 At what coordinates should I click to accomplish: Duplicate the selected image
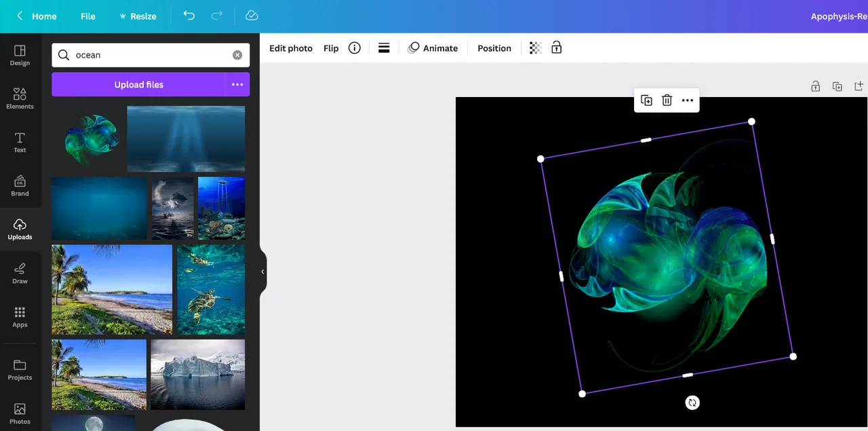646,100
